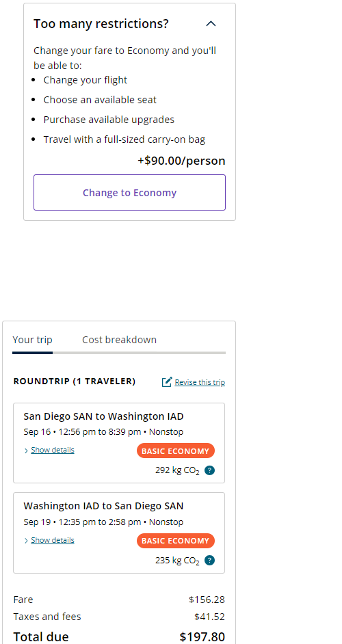The width and height of the screenshot is (342, 644).
Task: Click the question mark icon next to 292 kg CO2
Action: (x=209, y=470)
